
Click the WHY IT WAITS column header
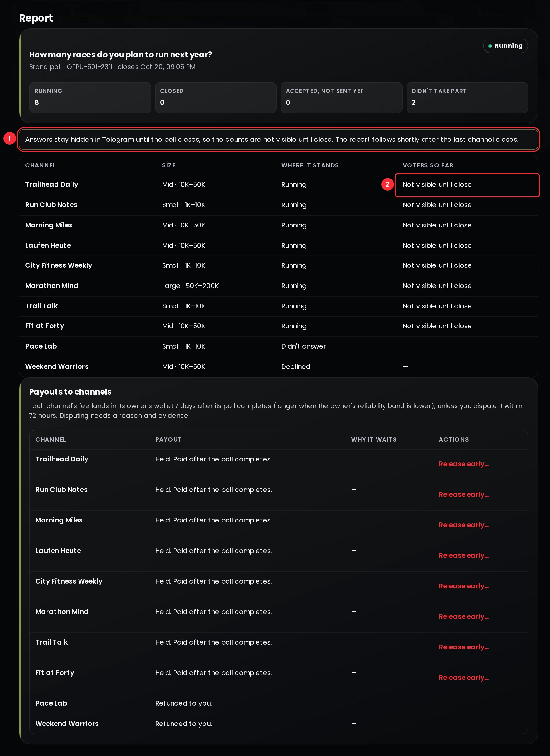pyautogui.click(x=374, y=440)
